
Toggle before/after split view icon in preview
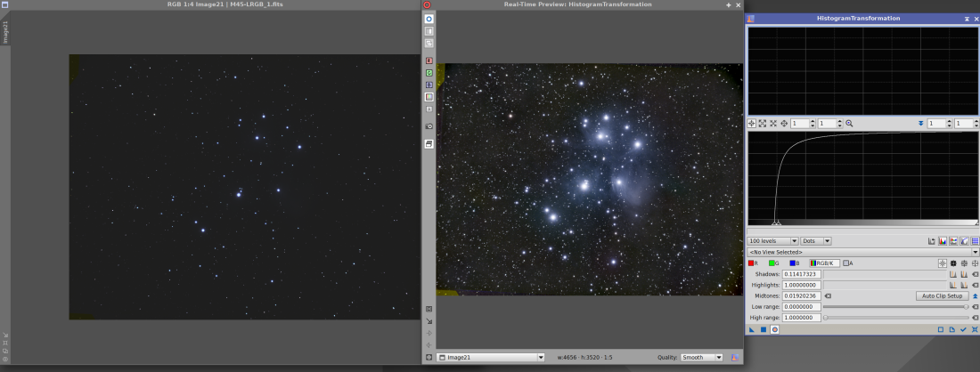pyautogui.click(x=429, y=31)
